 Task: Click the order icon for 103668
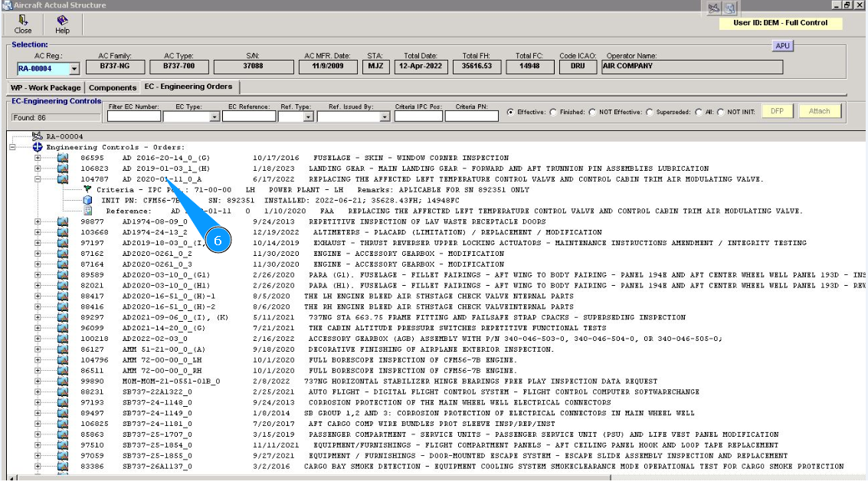click(63, 232)
